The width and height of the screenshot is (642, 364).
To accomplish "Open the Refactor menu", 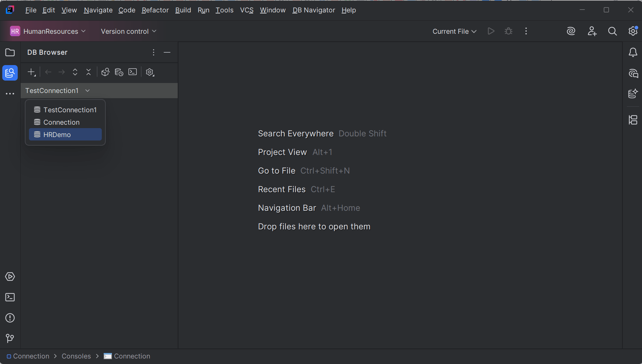I will click(x=155, y=10).
